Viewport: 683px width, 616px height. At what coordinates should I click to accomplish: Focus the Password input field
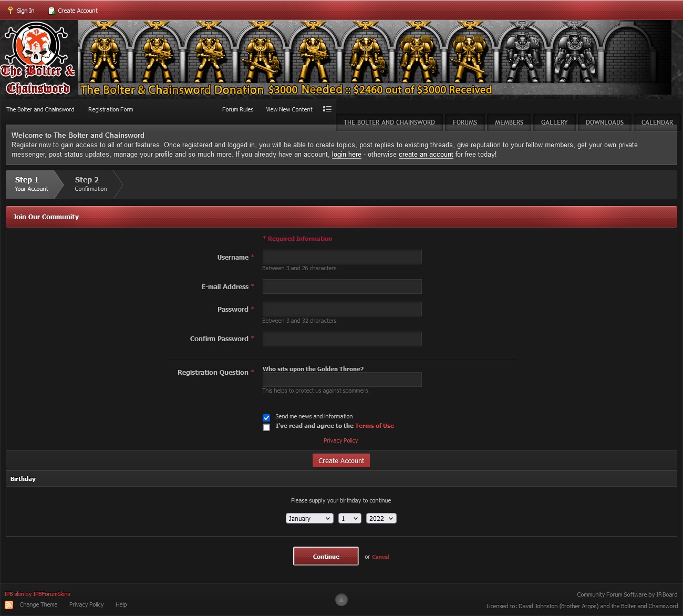point(342,309)
